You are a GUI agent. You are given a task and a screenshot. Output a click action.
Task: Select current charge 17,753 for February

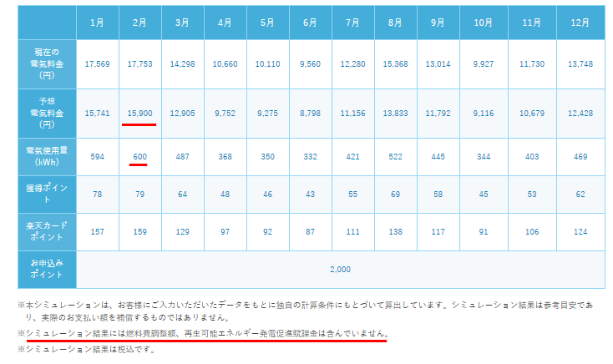140,64
